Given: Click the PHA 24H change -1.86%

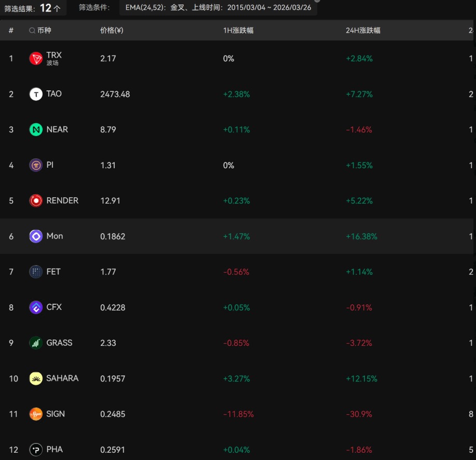Looking at the screenshot, I should (359, 450).
